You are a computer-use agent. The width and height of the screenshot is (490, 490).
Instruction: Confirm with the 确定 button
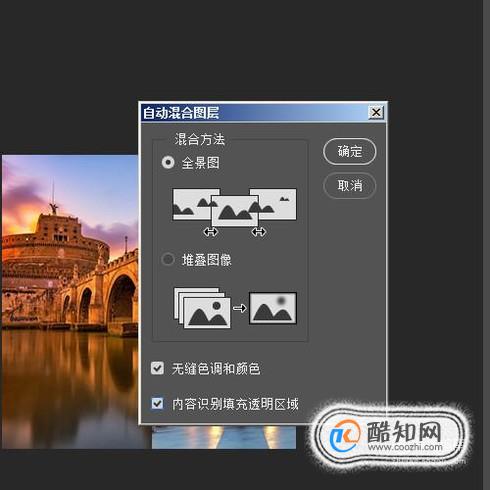[x=349, y=152]
